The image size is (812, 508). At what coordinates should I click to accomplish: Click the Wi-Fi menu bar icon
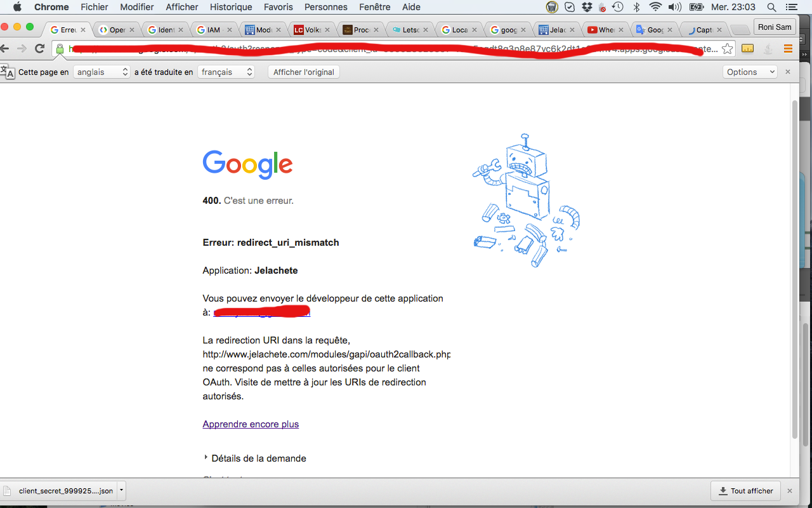[x=655, y=7]
